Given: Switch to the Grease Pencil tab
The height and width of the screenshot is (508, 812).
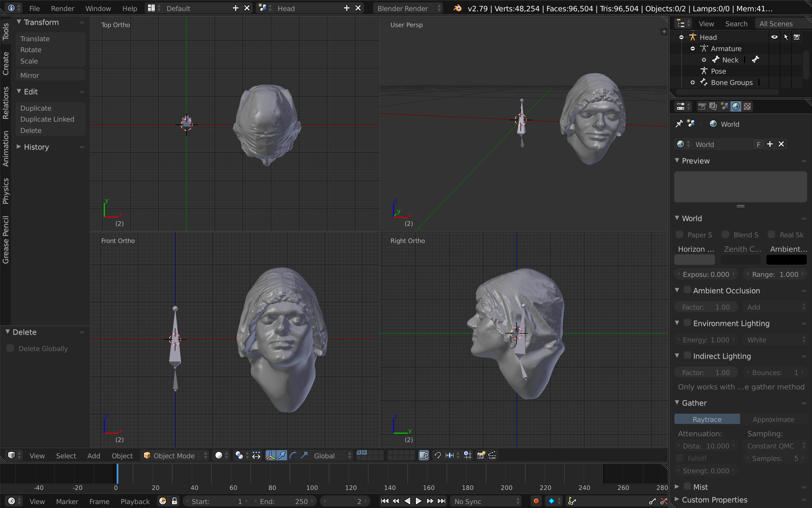Looking at the screenshot, I should point(5,240).
